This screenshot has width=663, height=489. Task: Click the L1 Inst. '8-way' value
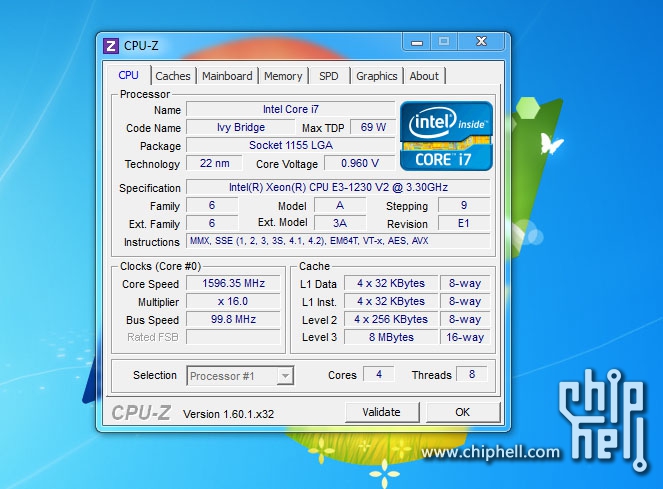[465, 302]
